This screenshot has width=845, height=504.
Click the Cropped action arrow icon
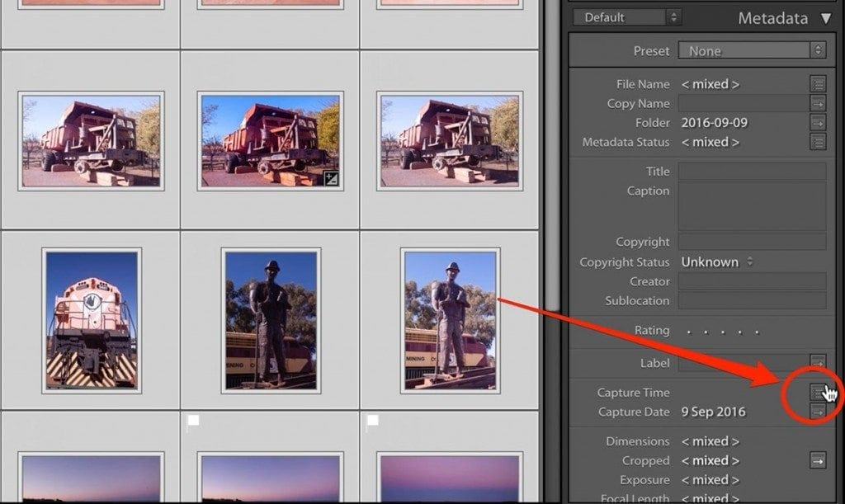[817, 460]
